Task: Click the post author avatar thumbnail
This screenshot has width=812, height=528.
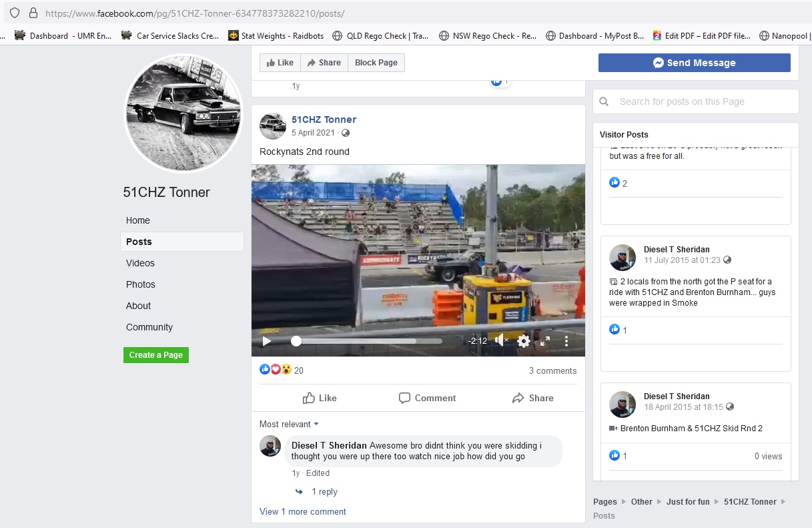Action: click(x=273, y=125)
